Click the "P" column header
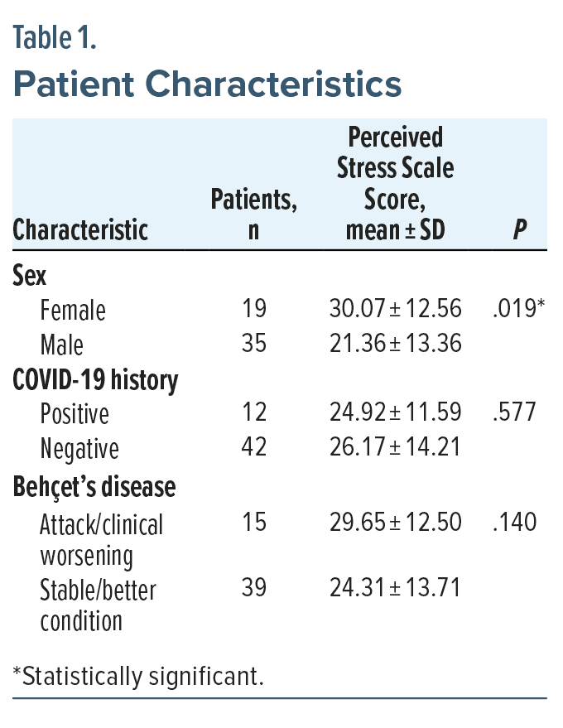563x728 pixels. (x=519, y=230)
